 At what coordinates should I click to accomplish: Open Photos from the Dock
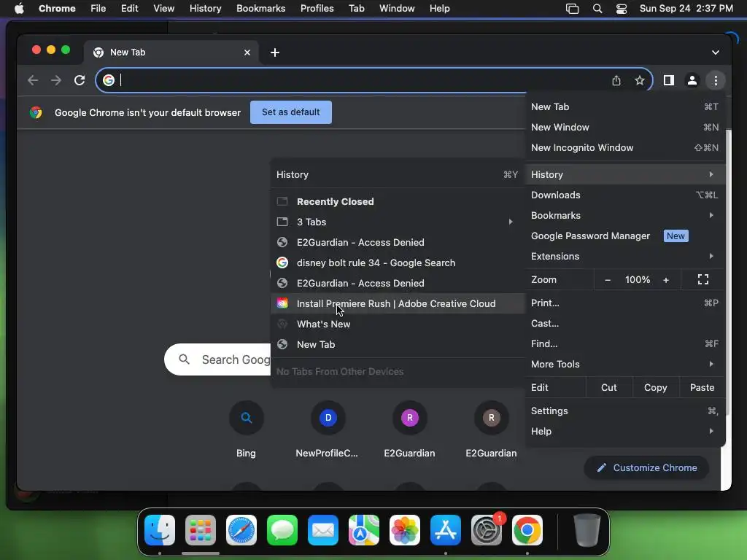click(x=404, y=530)
